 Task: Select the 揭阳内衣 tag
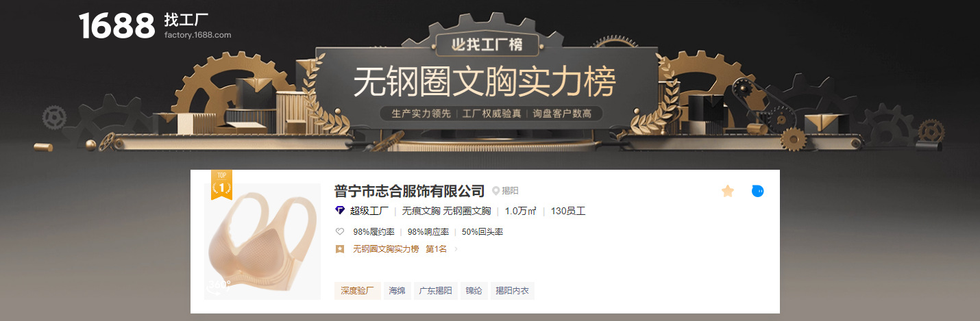pyautogui.click(x=513, y=291)
